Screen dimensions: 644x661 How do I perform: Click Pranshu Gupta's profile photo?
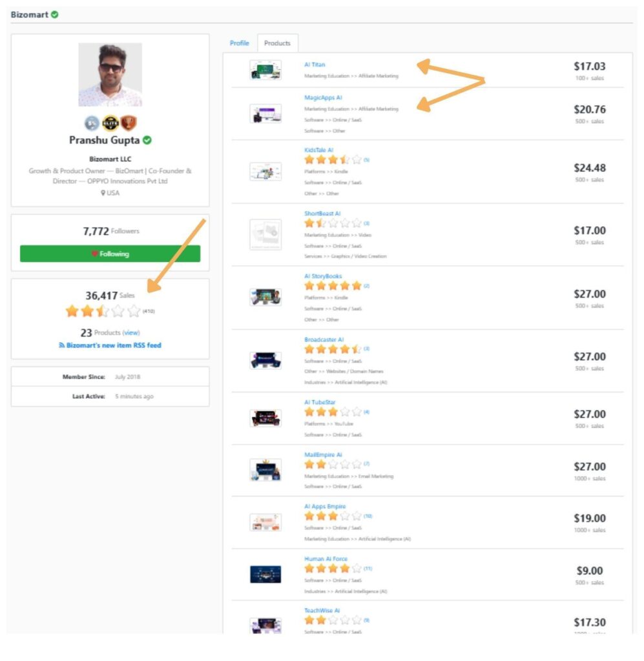point(110,74)
